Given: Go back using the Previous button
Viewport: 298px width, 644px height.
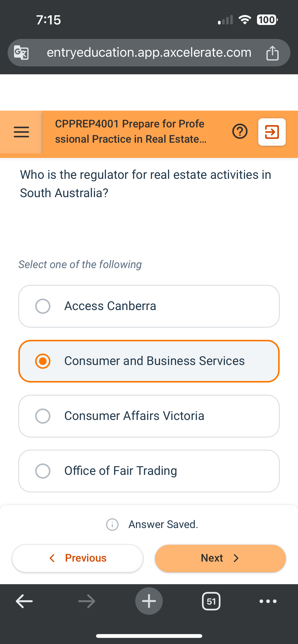Looking at the screenshot, I should click(x=77, y=558).
